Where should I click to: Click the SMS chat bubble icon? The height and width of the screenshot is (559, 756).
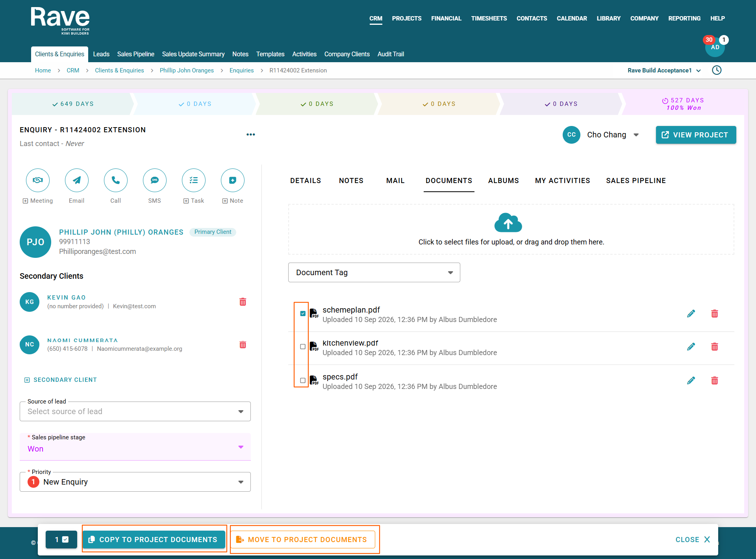pyautogui.click(x=155, y=180)
